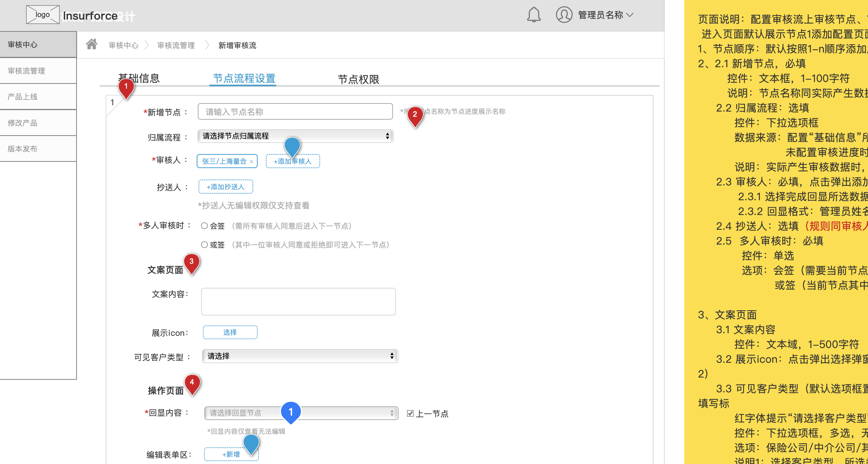Click the Insurforce title text
868x464 pixels.
[x=90, y=16]
